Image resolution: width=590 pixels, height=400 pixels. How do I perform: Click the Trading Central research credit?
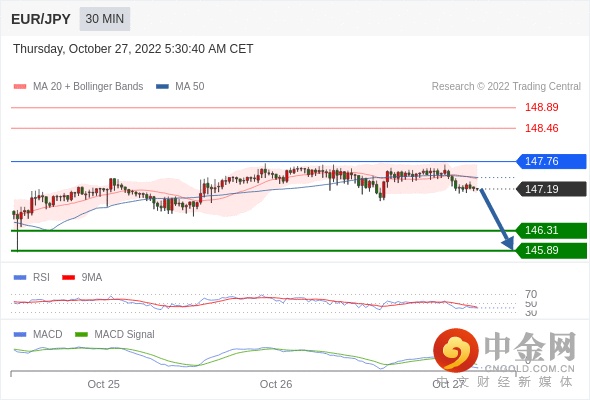(506, 87)
